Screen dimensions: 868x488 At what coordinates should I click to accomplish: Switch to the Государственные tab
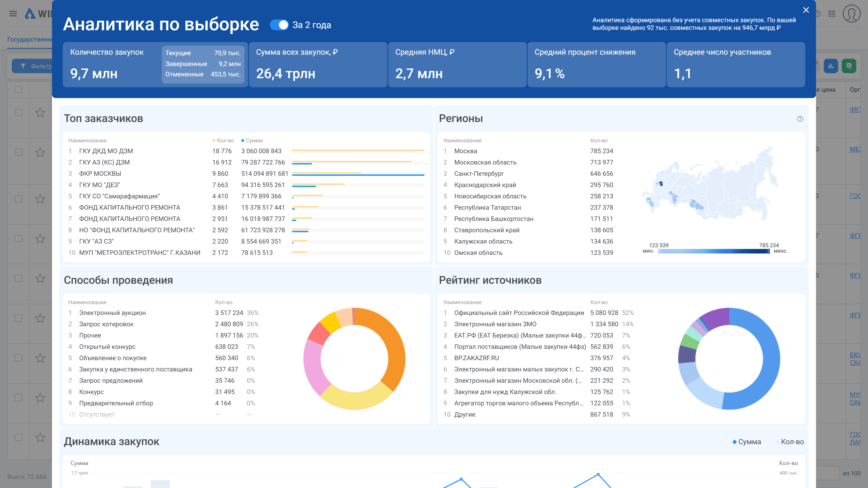[x=30, y=39]
